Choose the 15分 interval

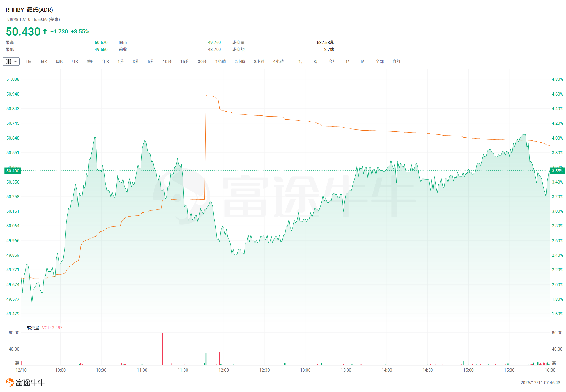185,61
